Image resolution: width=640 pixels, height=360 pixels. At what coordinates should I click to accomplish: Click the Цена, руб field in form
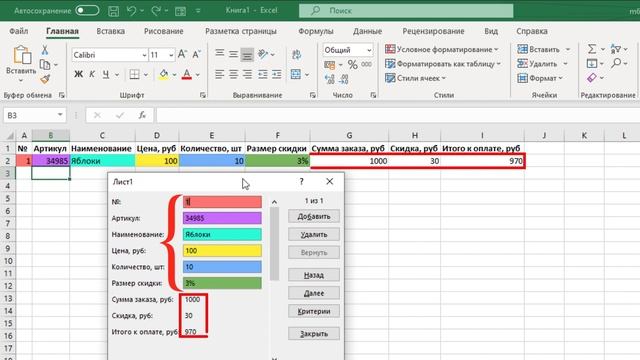click(222, 251)
